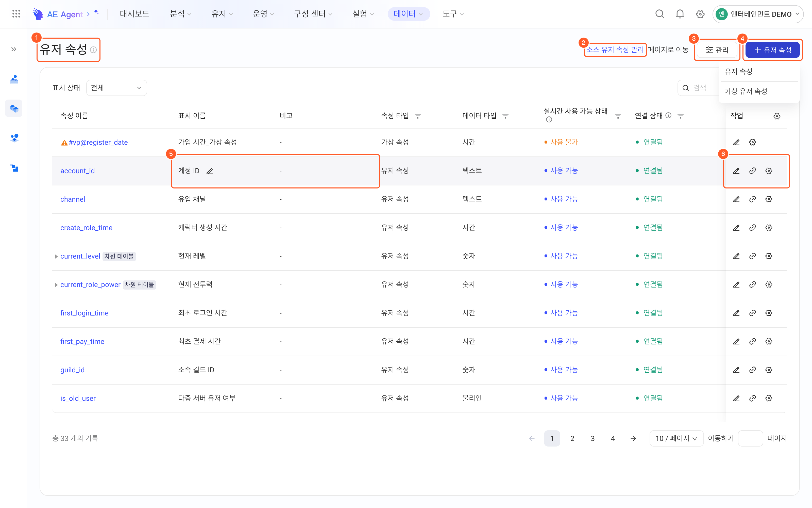This screenshot has width=812, height=508.
Task: Click the 소스 유저 속성 관리 link
Action: 615,50
